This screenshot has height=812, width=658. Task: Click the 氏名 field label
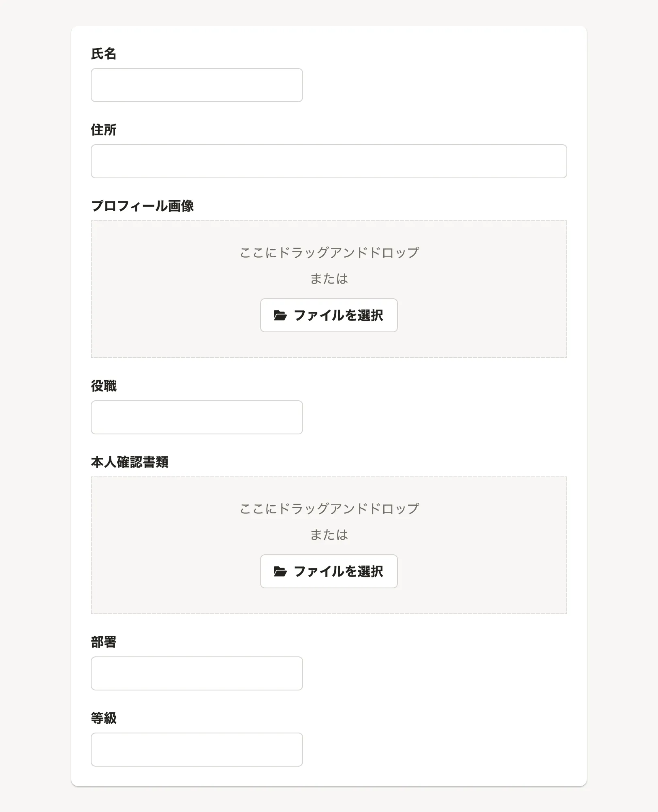[x=104, y=54]
